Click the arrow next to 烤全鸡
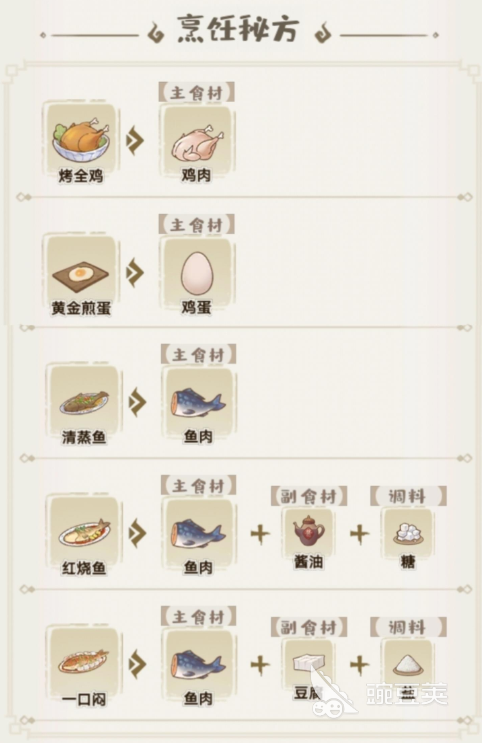482x743 pixels. click(135, 140)
